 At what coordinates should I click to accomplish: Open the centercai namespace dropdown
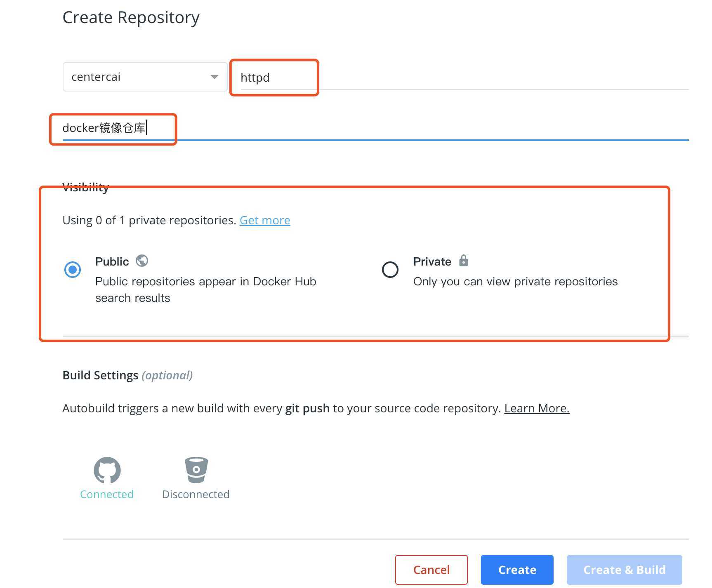(145, 77)
